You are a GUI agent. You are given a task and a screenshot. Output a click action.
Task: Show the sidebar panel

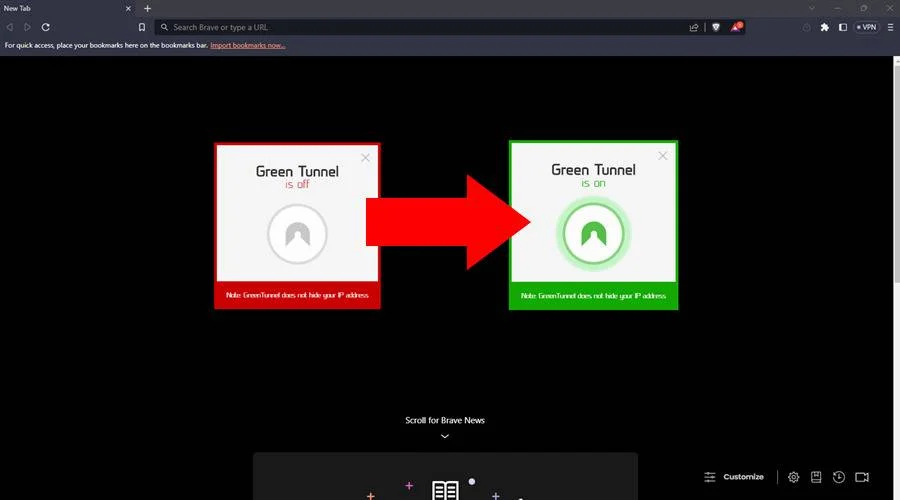(x=843, y=27)
